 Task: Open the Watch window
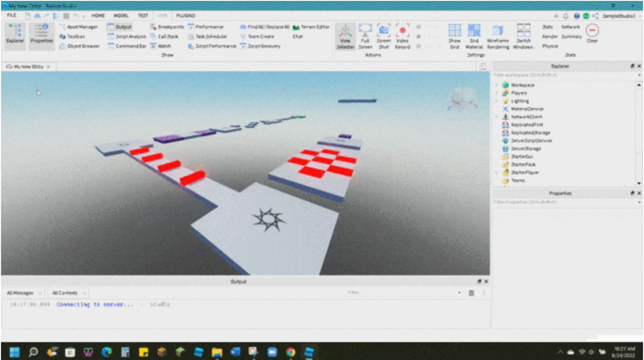pos(160,46)
